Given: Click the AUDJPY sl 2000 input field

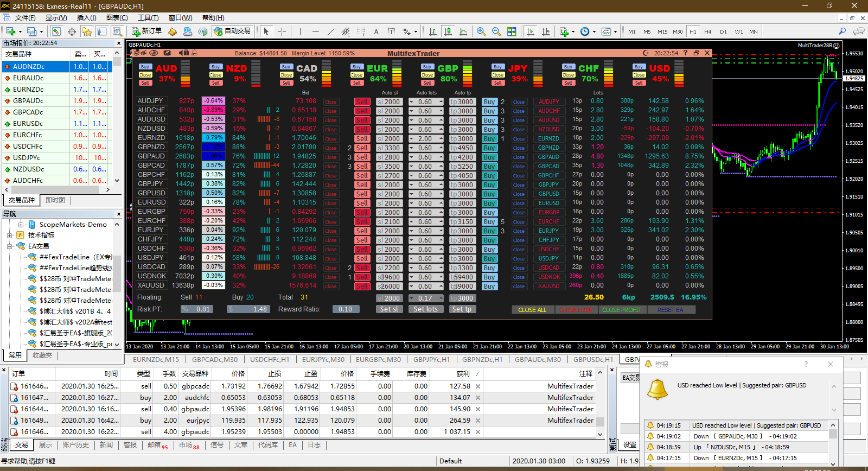Looking at the screenshot, I should click(x=389, y=102).
